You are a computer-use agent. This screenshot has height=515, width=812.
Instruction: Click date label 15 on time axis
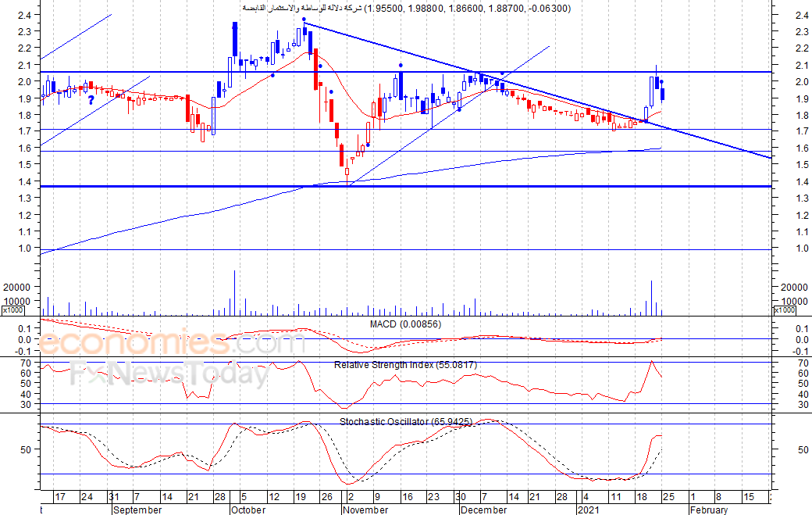[x=749, y=497]
